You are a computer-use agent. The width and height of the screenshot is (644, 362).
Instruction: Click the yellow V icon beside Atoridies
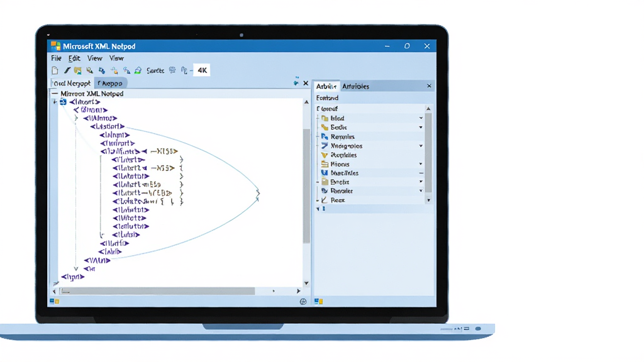(x=325, y=155)
